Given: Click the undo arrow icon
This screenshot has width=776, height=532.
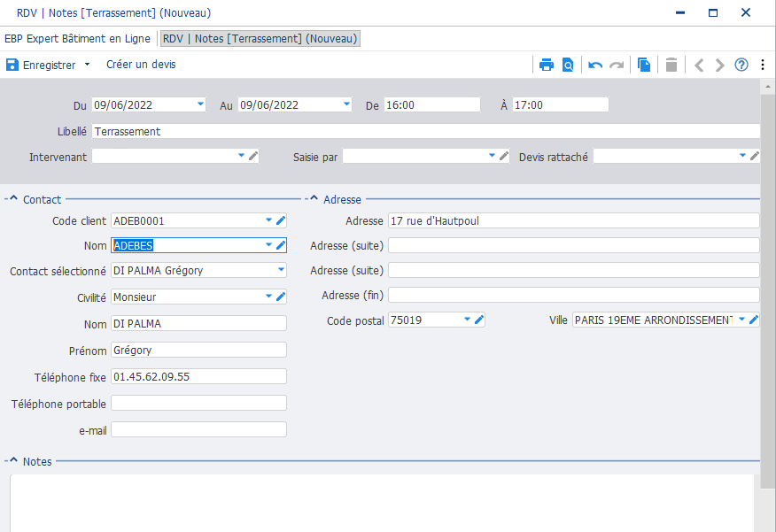Looking at the screenshot, I should click(595, 65).
